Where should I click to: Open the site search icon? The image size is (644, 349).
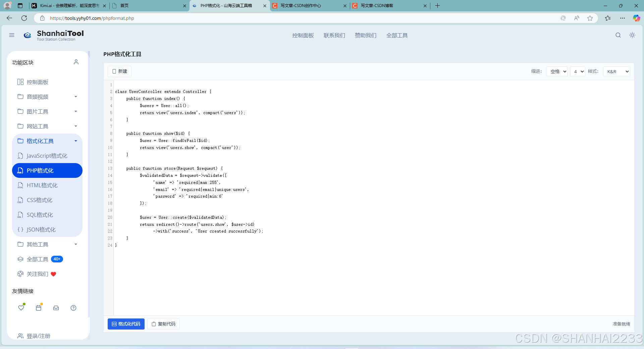tap(618, 35)
